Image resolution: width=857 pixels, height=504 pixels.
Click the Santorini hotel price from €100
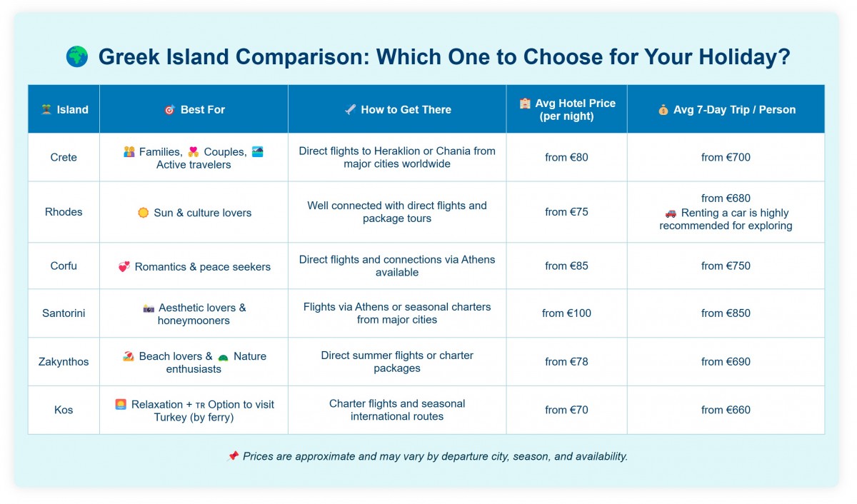click(x=566, y=313)
